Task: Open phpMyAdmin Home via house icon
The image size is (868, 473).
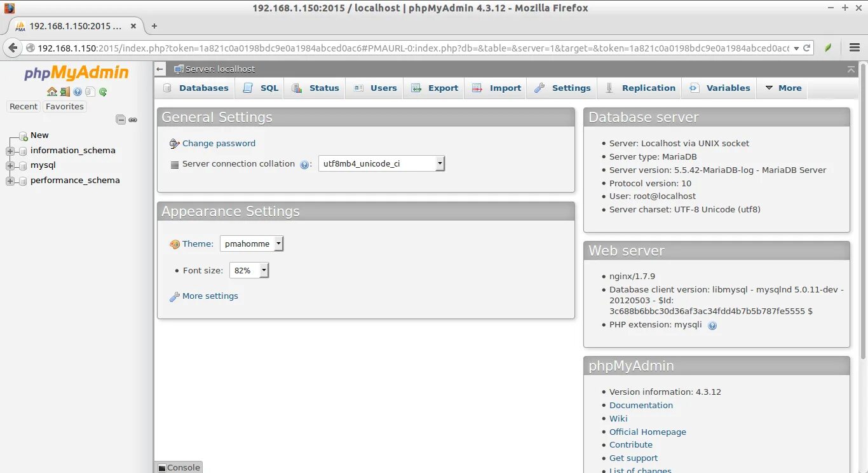Action: pos(52,92)
